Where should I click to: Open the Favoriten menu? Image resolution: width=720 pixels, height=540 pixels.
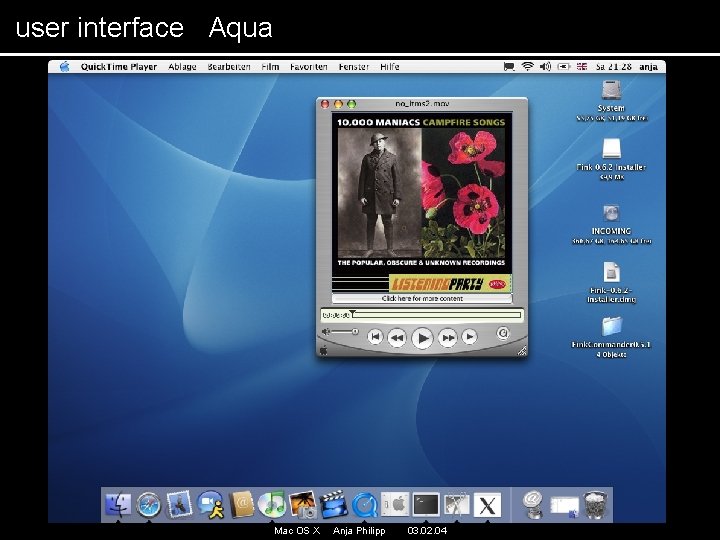coord(309,67)
